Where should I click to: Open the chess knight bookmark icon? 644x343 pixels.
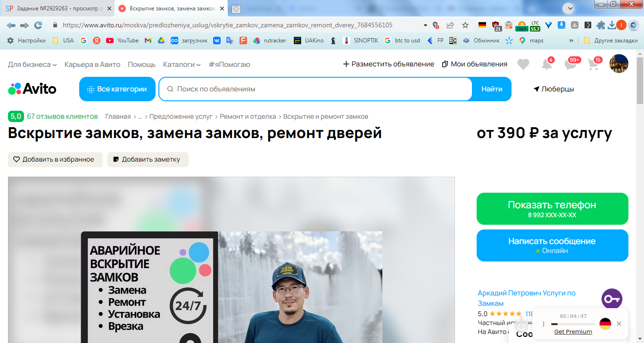pyautogui.click(x=333, y=41)
